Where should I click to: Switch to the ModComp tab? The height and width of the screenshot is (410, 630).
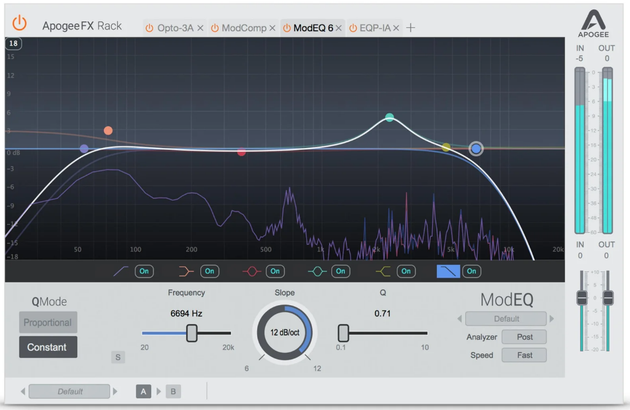pos(244,28)
